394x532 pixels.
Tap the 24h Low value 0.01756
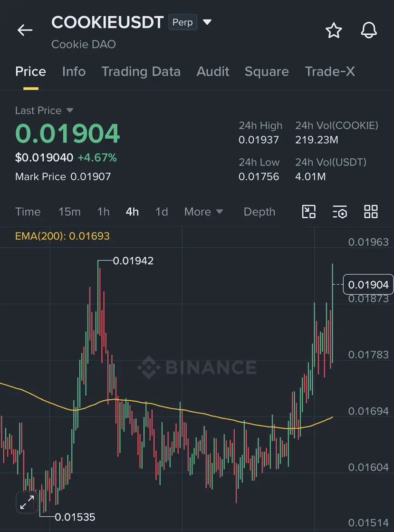259,176
